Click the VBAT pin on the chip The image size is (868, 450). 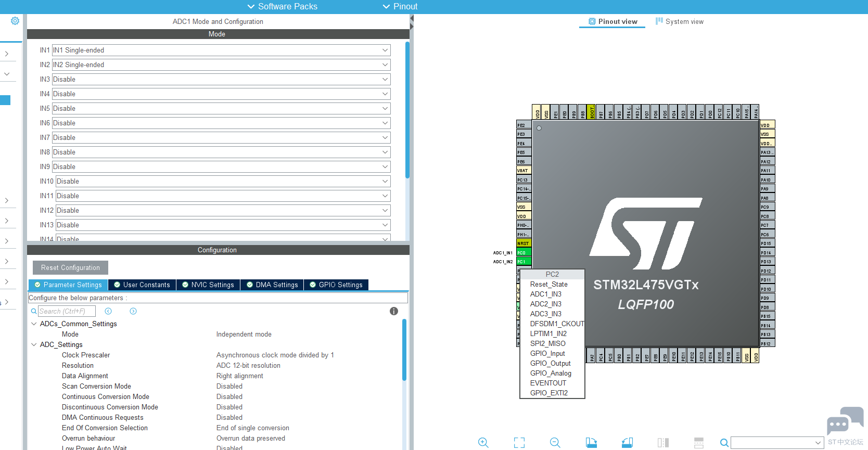(x=524, y=171)
